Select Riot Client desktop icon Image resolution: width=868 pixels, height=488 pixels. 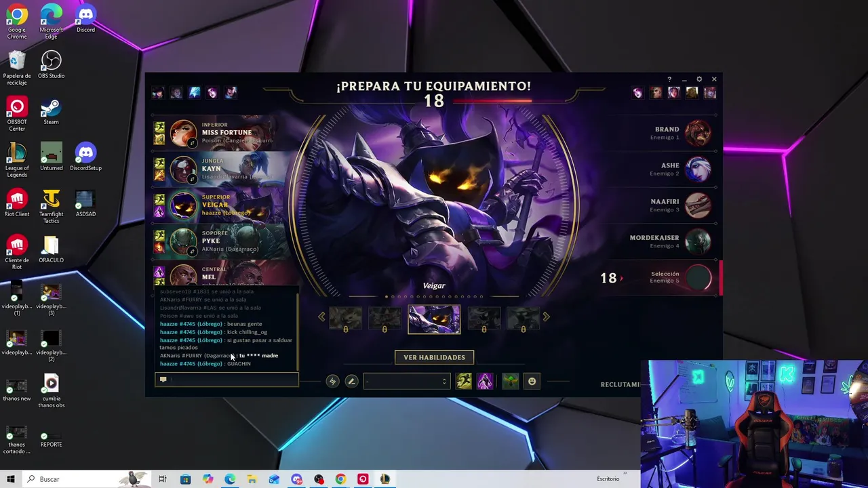[x=17, y=203]
